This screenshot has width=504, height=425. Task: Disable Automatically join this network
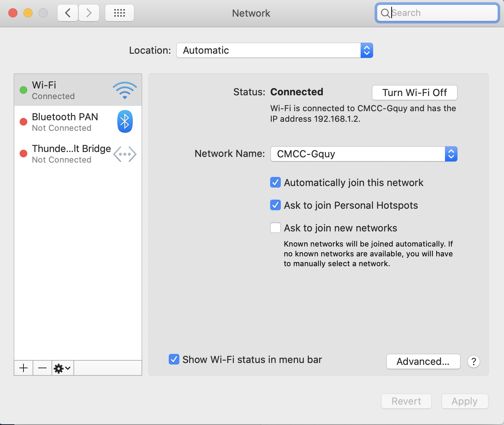click(x=275, y=183)
